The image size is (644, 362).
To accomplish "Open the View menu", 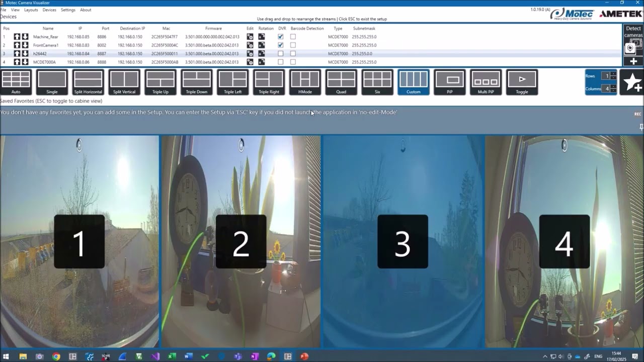I will tap(15, 10).
